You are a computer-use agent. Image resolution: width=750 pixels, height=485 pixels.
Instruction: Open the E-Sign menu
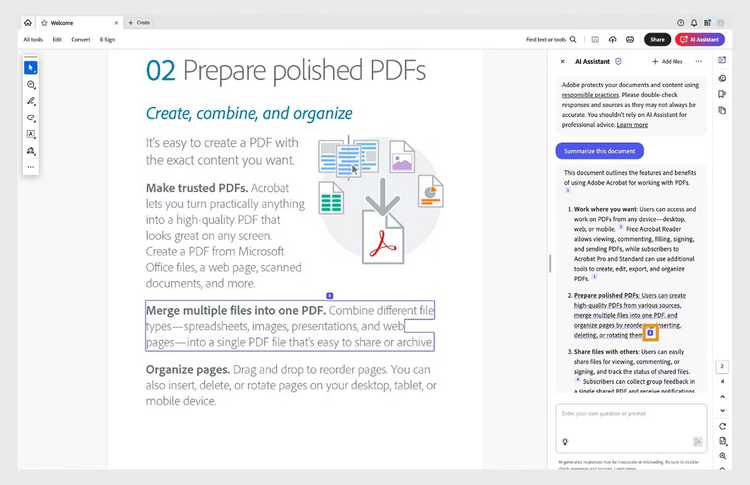[107, 40]
